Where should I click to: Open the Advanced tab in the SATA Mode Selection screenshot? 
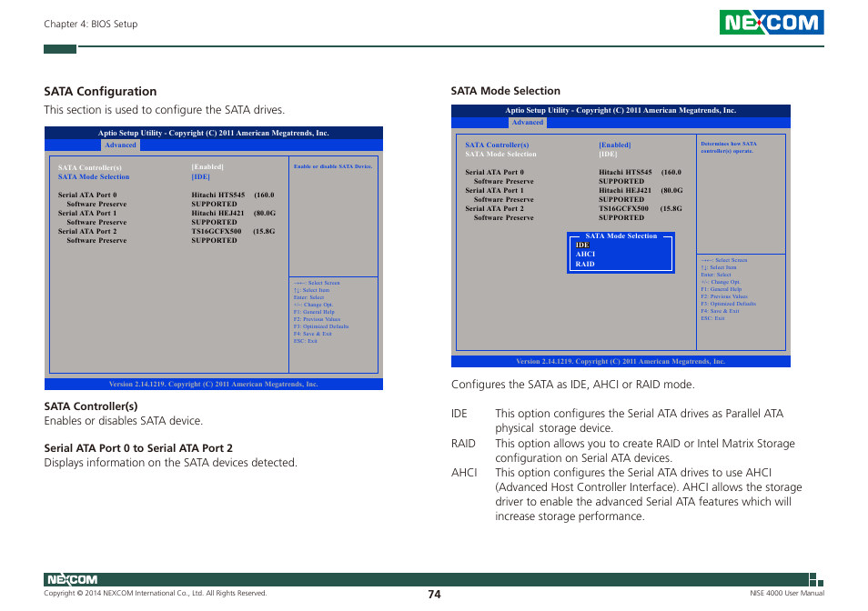527,122
